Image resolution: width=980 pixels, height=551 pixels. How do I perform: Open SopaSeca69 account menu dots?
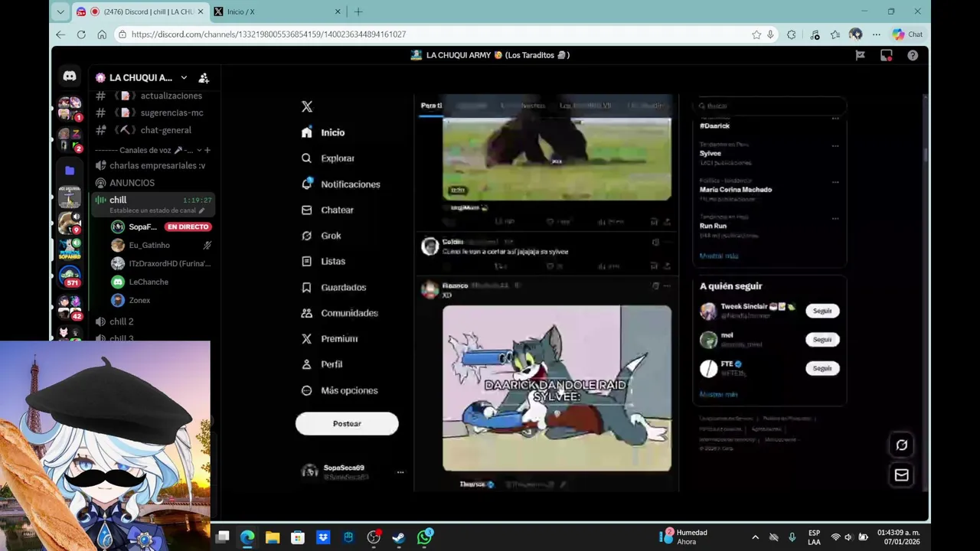point(400,472)
